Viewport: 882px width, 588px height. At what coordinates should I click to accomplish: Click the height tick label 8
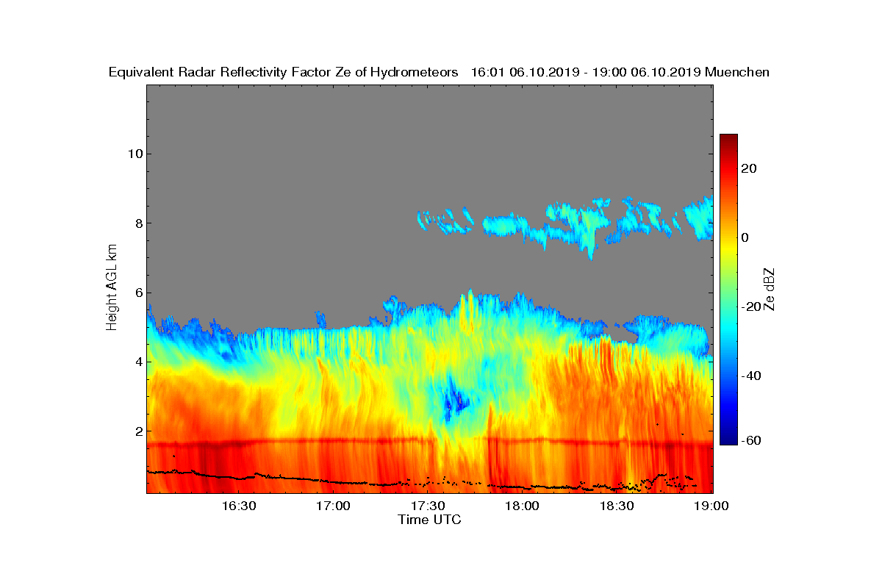click(x=138, y=223)
